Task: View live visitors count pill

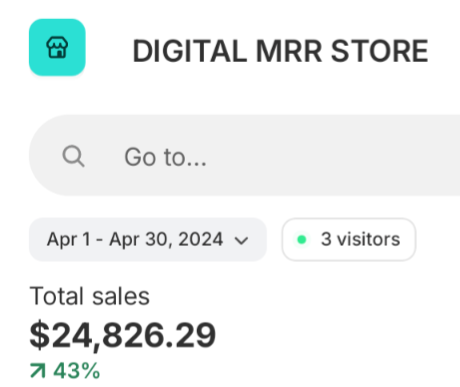Action: point(349,239)
